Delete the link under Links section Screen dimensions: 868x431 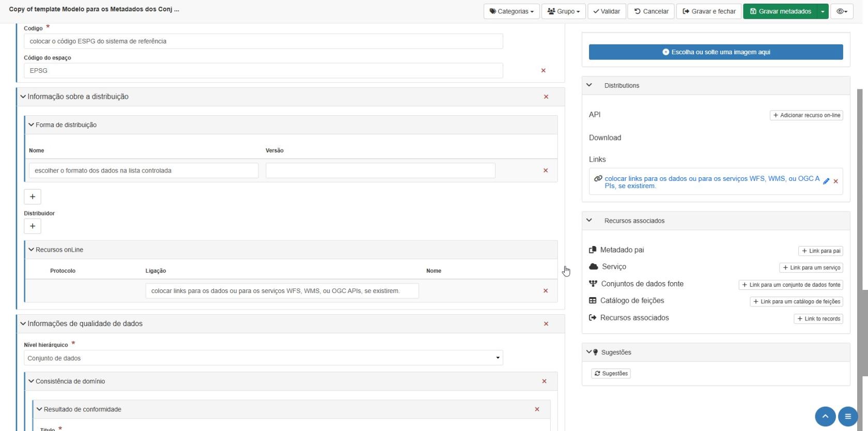836,181
